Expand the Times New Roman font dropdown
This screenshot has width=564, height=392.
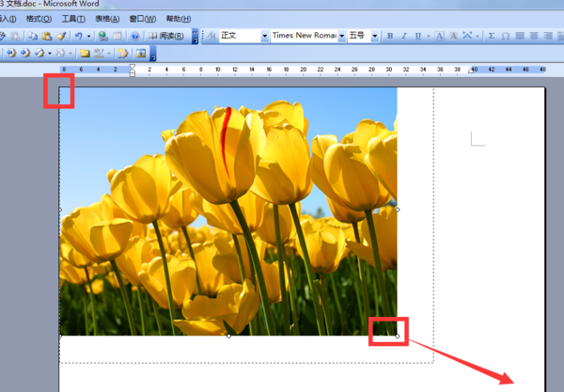(342, 36)
